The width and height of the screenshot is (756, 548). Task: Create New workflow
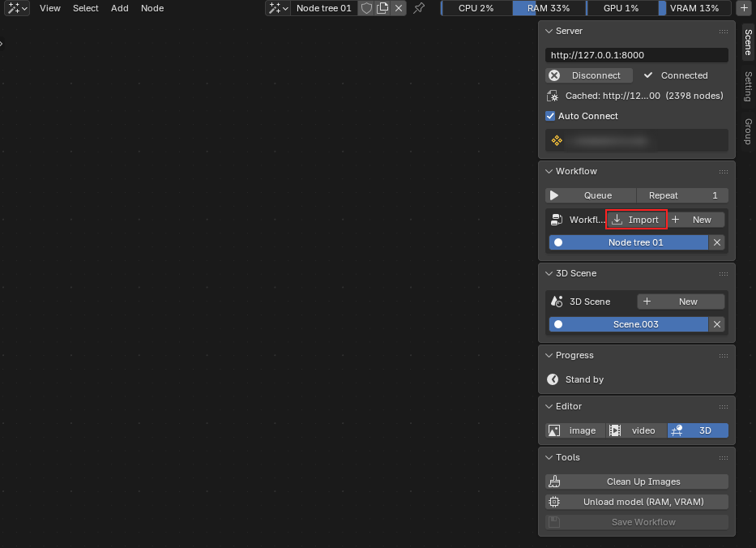[x=696, y=220]
